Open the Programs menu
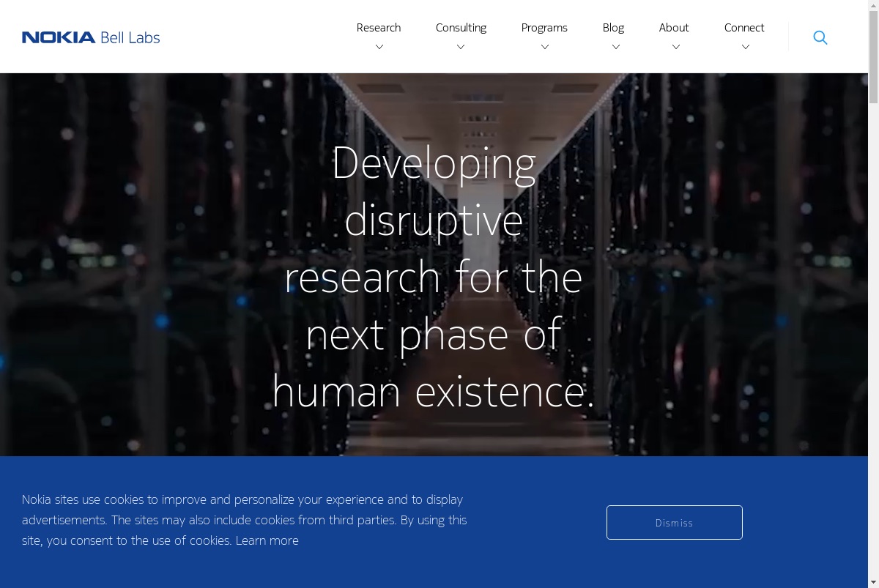This screenshot has height=588, width=879. coord(544,28)
